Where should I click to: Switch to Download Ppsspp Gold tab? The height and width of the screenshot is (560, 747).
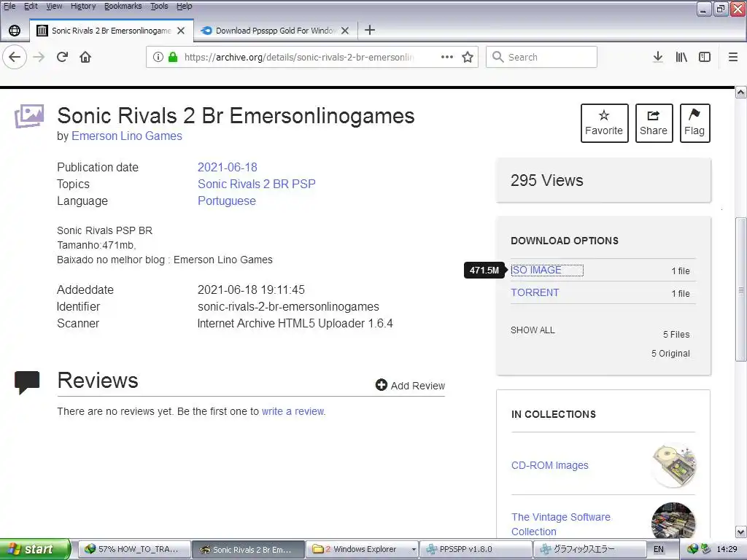tap(275, 31)
